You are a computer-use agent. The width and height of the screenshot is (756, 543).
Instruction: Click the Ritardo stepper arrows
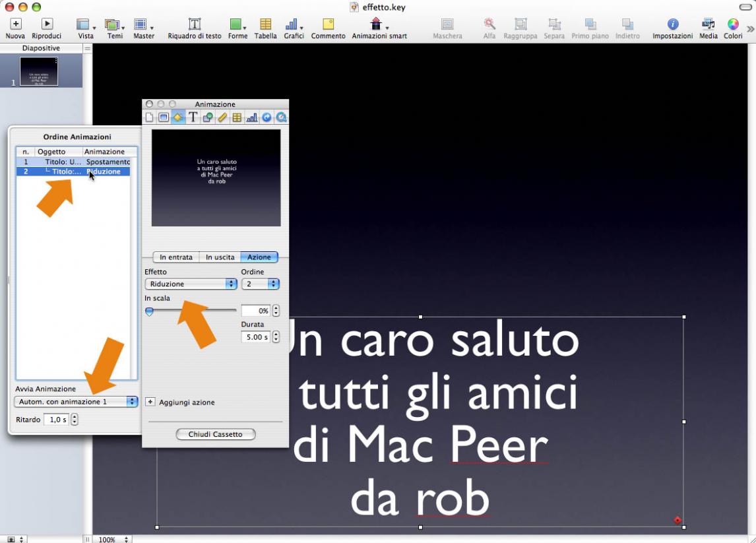(x=75, y=420)
